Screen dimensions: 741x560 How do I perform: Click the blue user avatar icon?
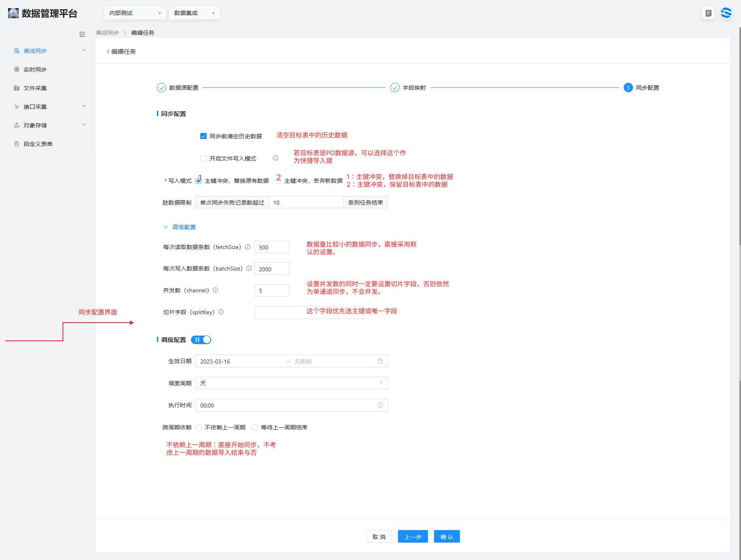726,13
